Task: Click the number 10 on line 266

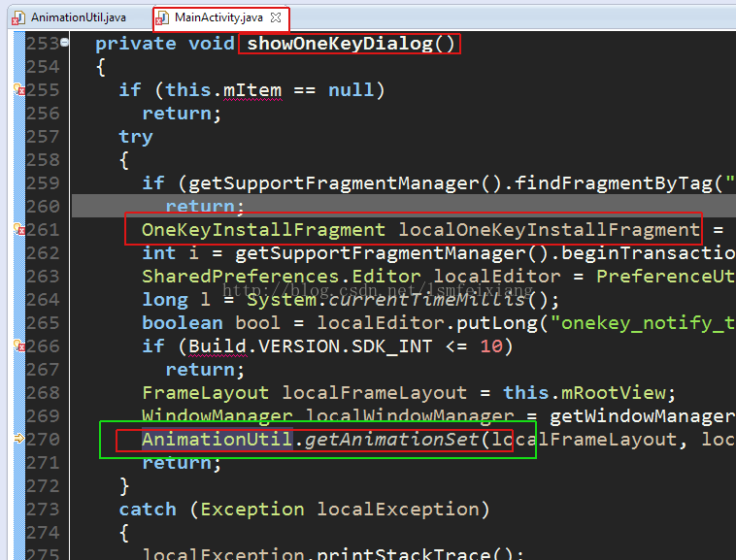Action: coord(491,346)
